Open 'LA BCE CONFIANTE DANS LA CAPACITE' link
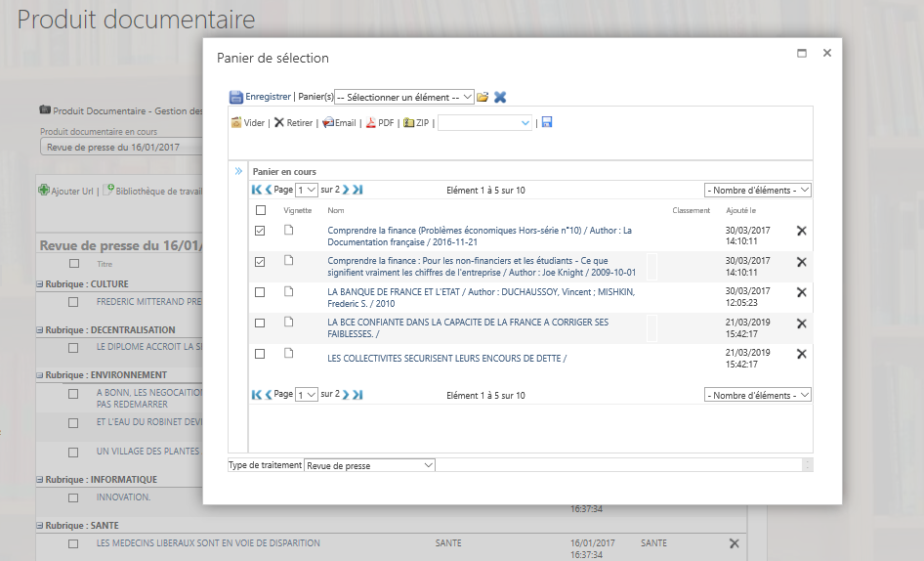This screenshot has width=924, height=561. [x=468, y=328]
